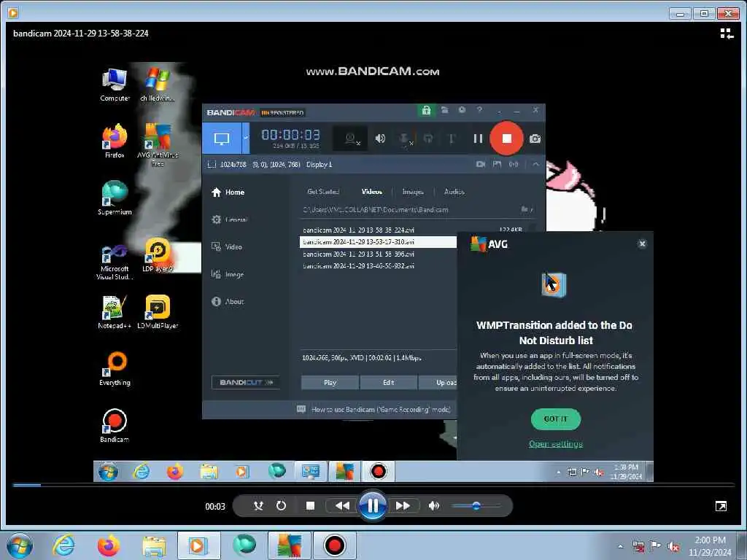The image size is (747, 560).
Task: Open the LDMultiPlayer desktop shortcut
Action: click(x=158, y=312)
